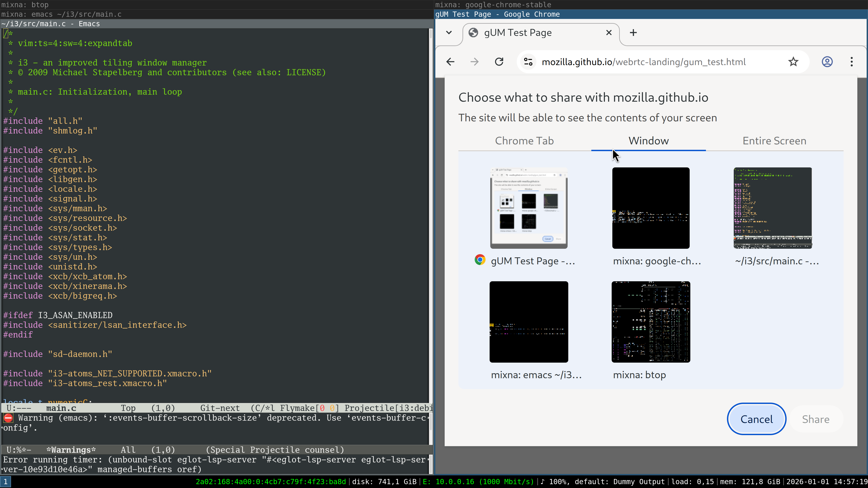Click the URL address bar text
868x488 pixels.
644,62
